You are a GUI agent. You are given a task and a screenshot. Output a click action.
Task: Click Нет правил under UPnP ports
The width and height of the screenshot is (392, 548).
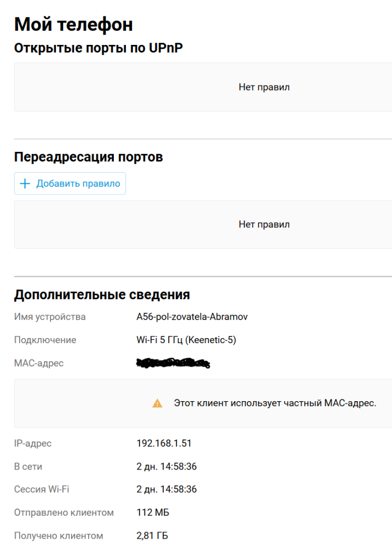pyautogui.click(x=264, y=87)
